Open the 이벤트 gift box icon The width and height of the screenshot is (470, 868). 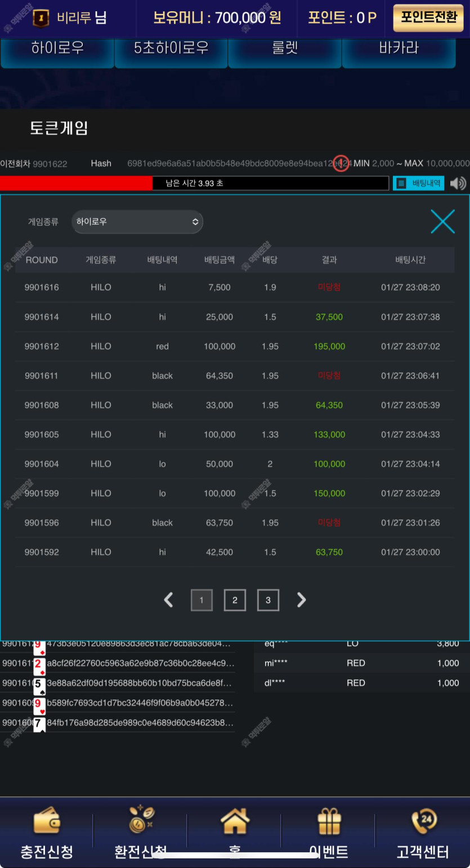click(x=329, y=821)
